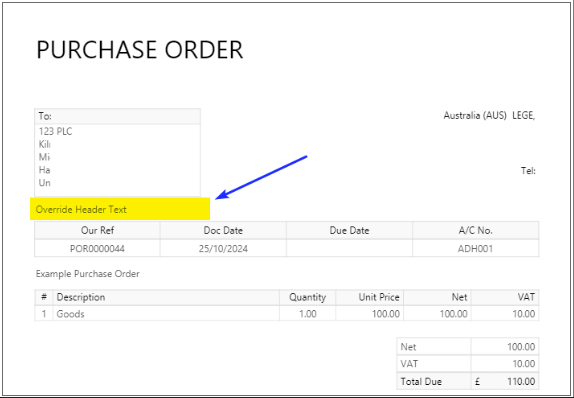Click the Total Due amount 110.00
Screen dimensions: 574x398
(x=521, y=382)
